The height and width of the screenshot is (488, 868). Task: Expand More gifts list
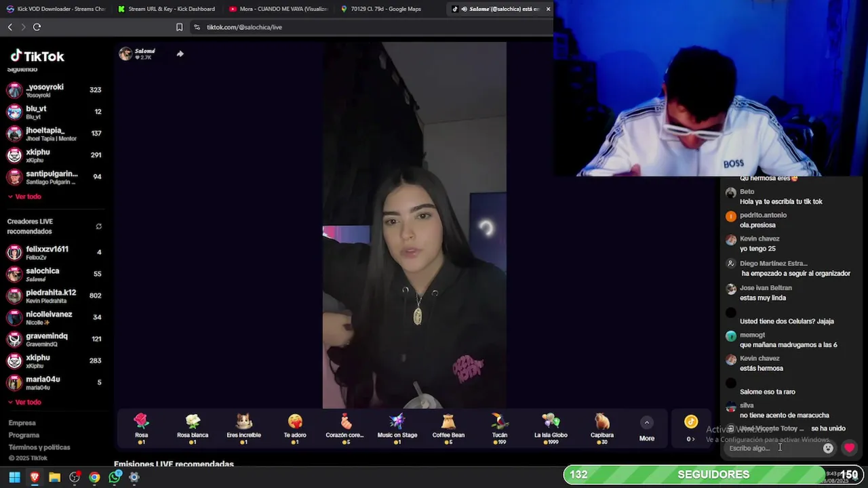point(647,429)
